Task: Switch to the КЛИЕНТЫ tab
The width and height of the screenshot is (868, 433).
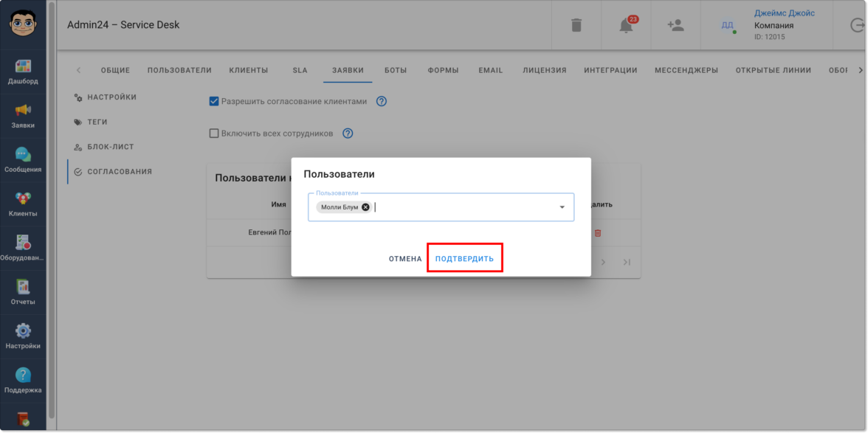Action: 249,70
